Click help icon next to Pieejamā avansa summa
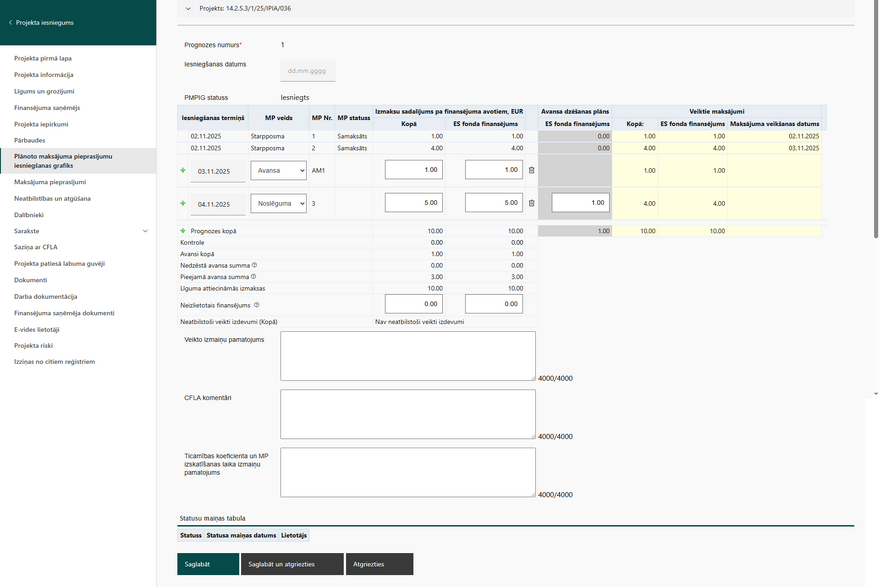The width and height of the screenshot is (880, 587). 253,276
